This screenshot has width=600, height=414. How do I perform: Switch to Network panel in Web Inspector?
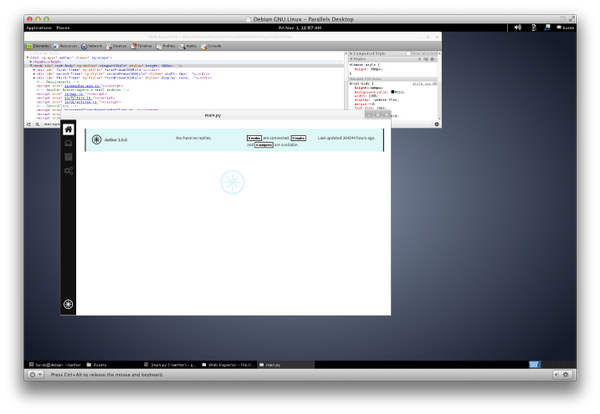91,46
